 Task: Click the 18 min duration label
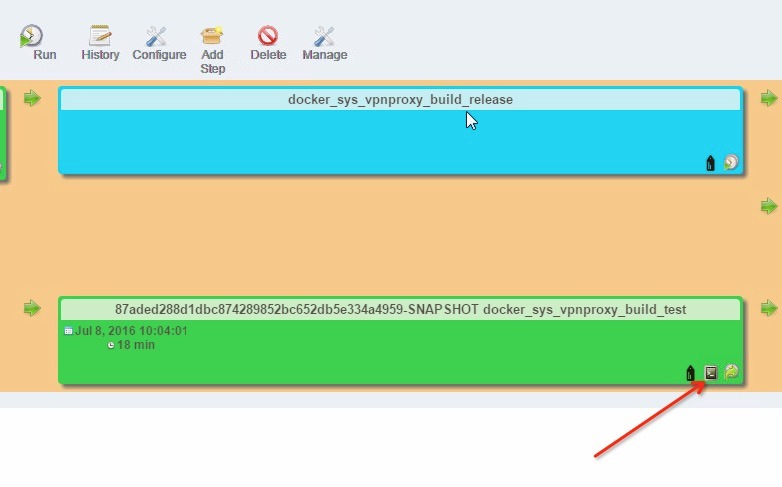click(136, 345)
